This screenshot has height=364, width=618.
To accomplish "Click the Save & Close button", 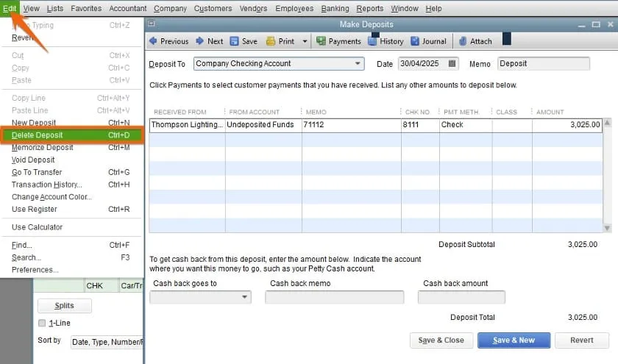I will click(x=441, y=340).
